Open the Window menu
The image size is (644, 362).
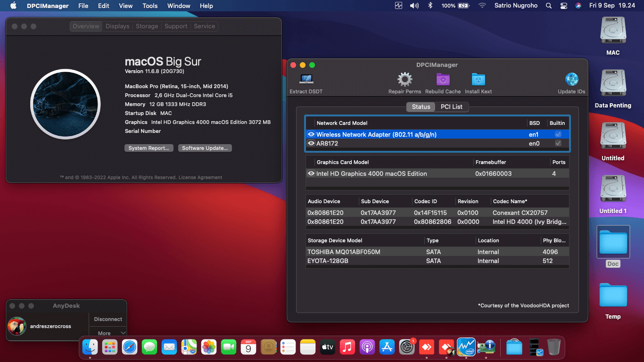click(179, 6)
